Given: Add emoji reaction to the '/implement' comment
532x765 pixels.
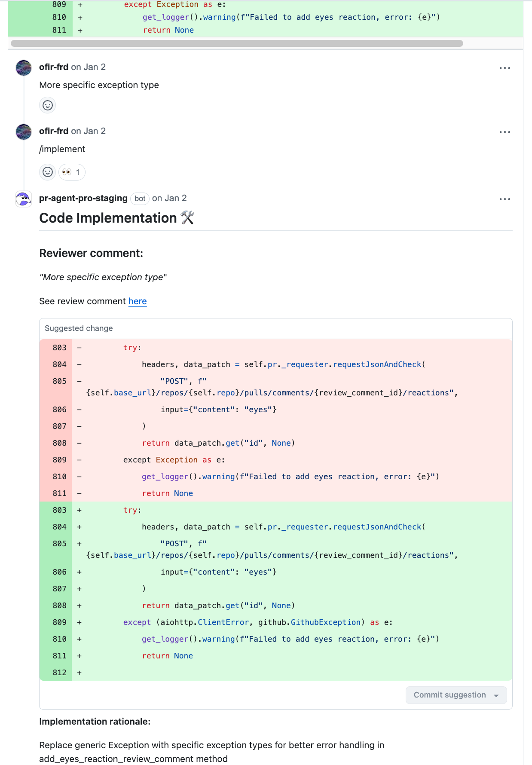Looking at the screenshot, I should point(48,172).
